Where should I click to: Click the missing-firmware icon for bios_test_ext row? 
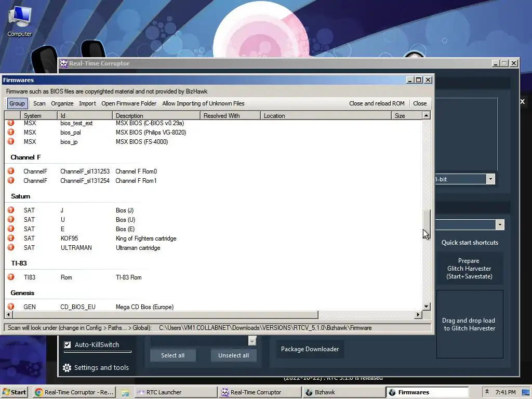(11, 123)
